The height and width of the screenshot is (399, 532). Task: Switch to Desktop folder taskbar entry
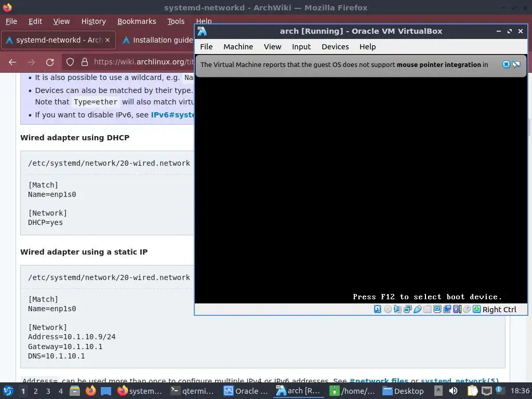tap(403, 391)
